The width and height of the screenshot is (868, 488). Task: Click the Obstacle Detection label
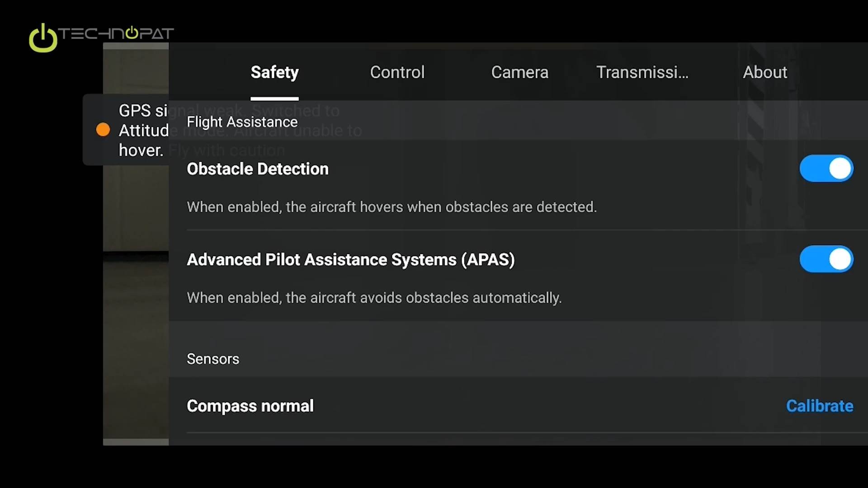pyautogui.click(x=257, y=169)
